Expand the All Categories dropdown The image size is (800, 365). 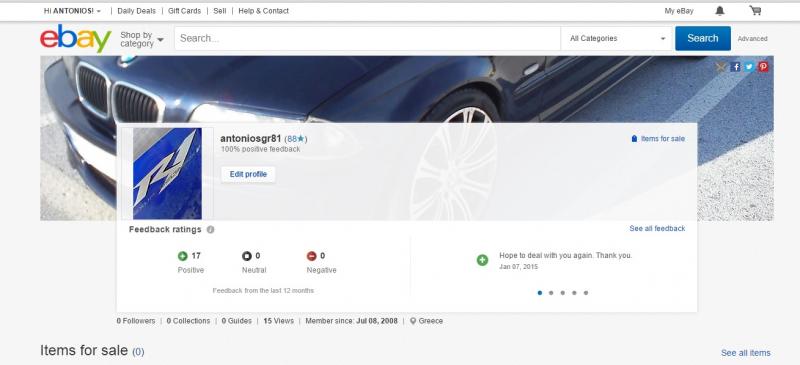617,38
